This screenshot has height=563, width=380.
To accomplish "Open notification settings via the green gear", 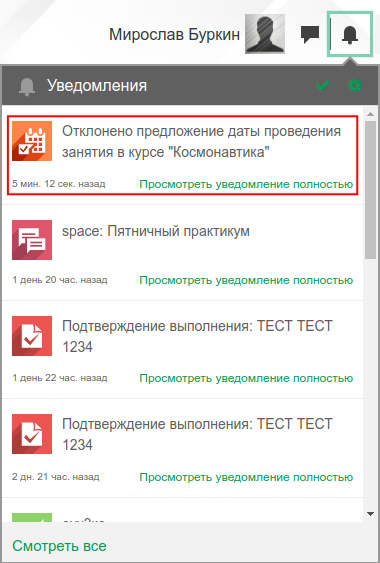I will [x=355, y=85].
